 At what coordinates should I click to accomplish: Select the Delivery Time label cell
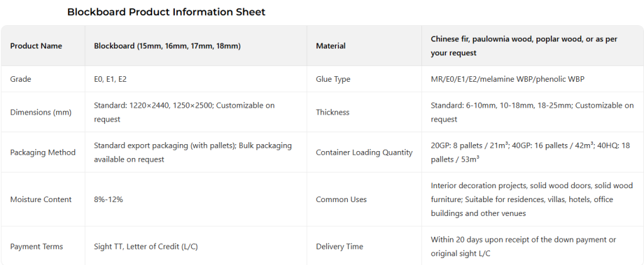point(340,247)
